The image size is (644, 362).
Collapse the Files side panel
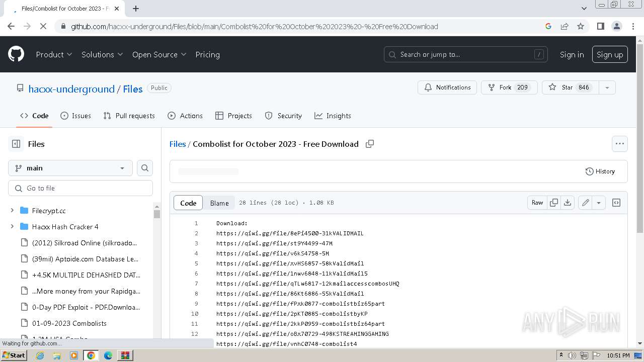(16, 144)
